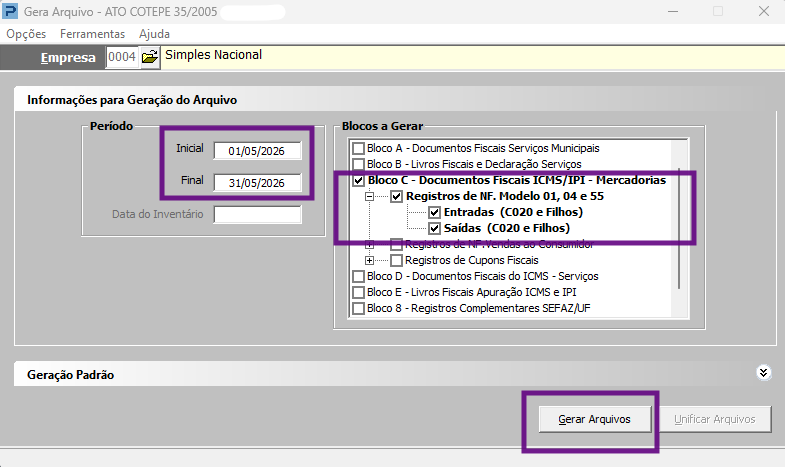This screenshot has width=785, height=467.
Task: Click the Gerar Arquivos button
Action: pyautogui.click(x=595, y=419)
